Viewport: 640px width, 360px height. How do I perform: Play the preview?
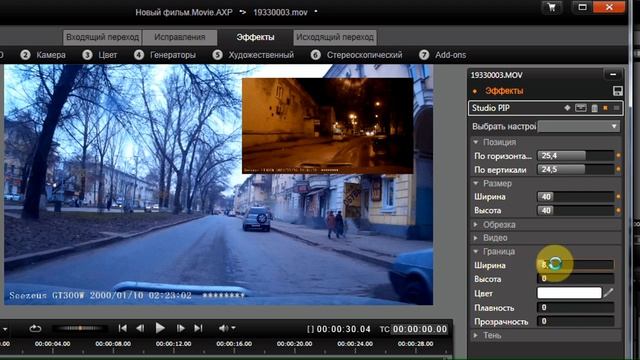point(160,328)
